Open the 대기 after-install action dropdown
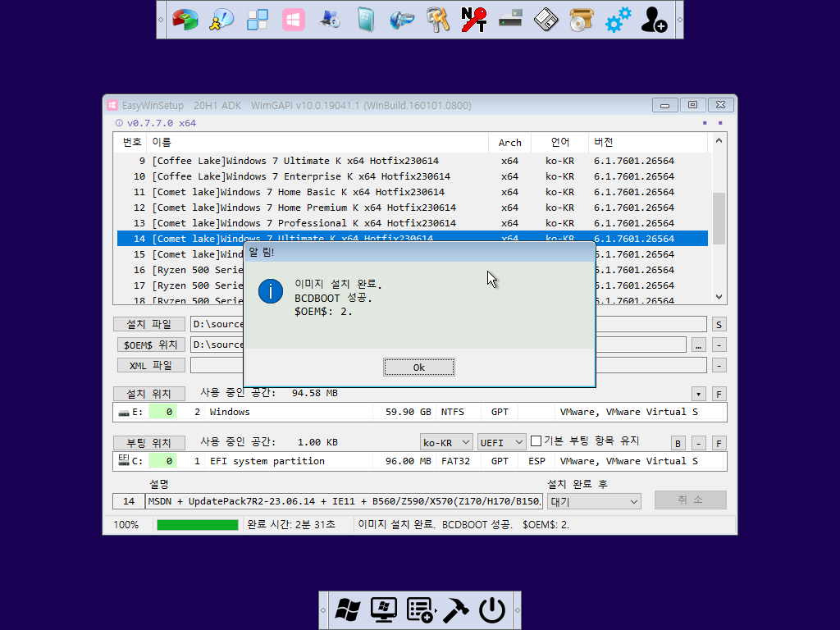Viewport: 840px width, 630px height. click(594, 501)
